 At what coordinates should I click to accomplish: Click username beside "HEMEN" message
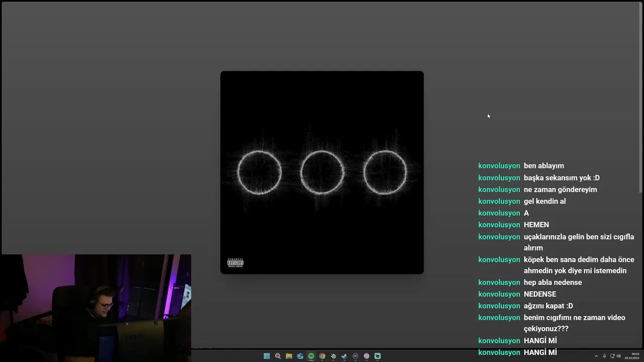(499, 225)
